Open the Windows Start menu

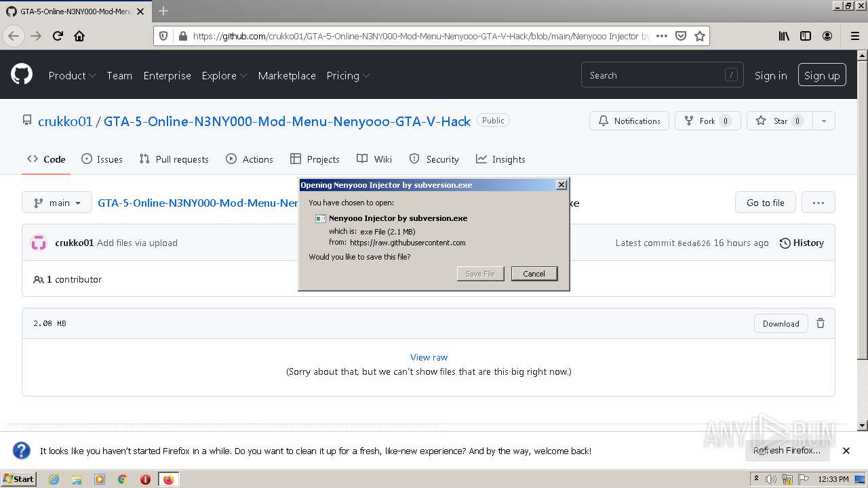pyautogui.click(x=18, y=479)
